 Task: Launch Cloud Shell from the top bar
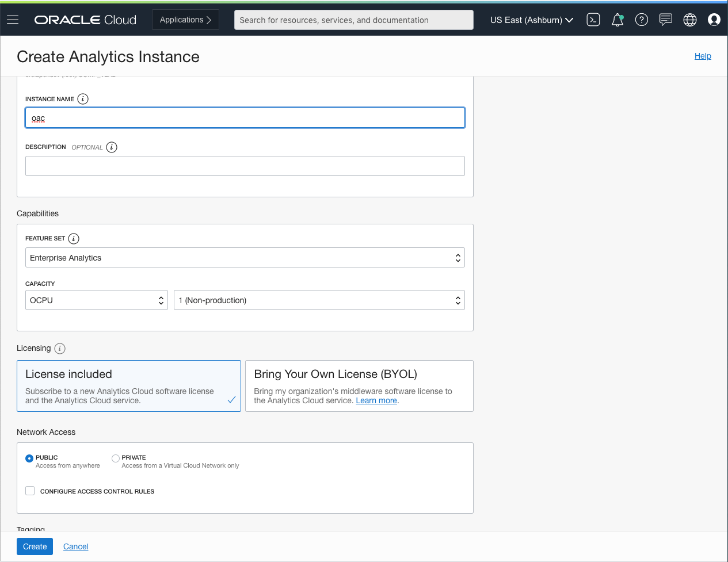[x=593, y=19]
